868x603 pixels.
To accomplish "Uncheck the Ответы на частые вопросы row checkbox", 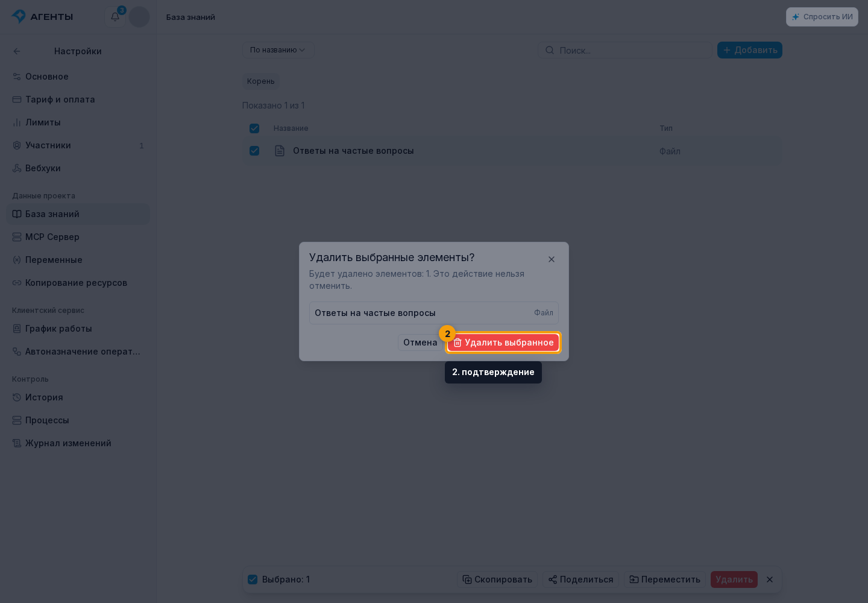I will pyautogui.click(x=254, y=151).
